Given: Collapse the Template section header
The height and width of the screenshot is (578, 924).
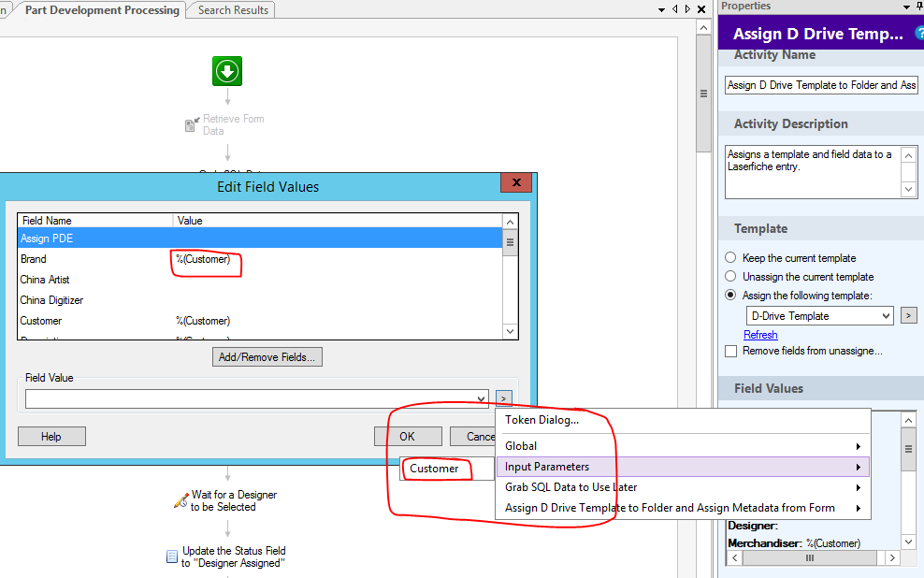Looking at the screenshot, I should click(820, 228).
